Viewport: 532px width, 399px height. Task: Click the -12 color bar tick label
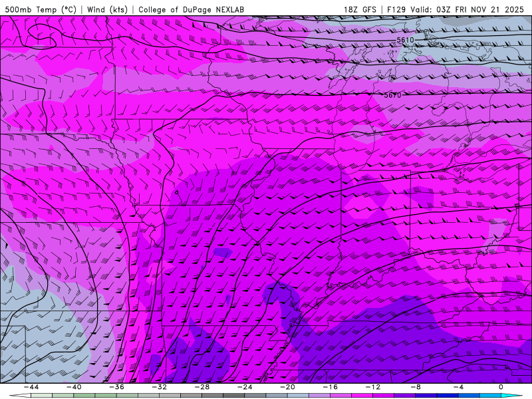point(373,387)
